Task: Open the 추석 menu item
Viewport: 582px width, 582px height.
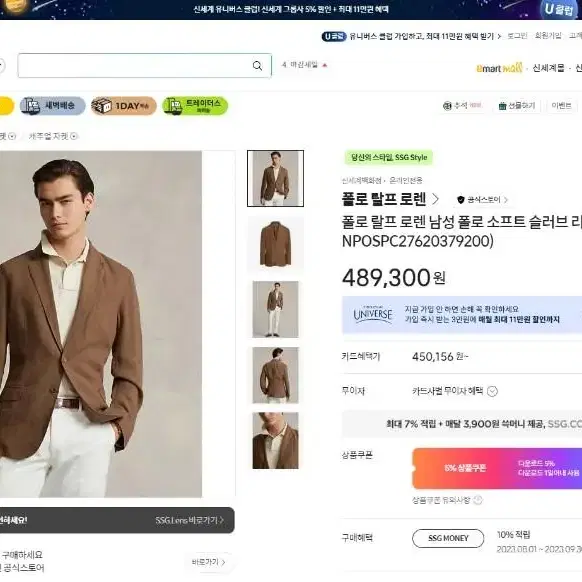Action: point(462,105)
